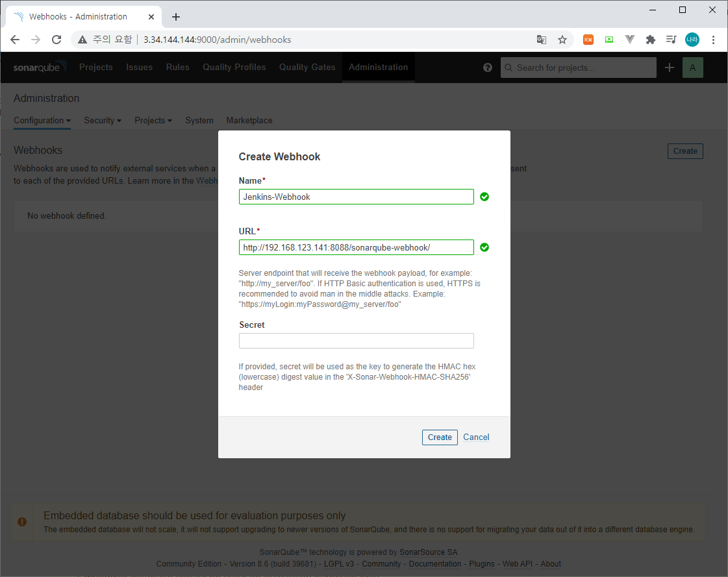Open the Google Translate icon in address bar
Screen dimensions: 728x577
point(542,40)
